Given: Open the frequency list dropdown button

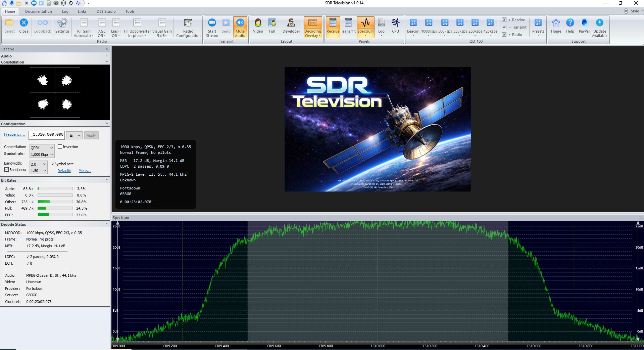Looking at the screenshot, I should click(74, 135).
